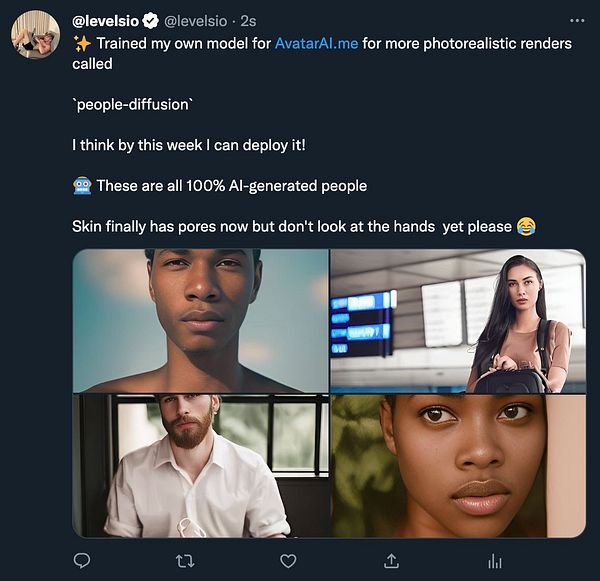The height and width of the screenshot is (581, 600).
Task: Click the verified badge next to @levelsio
Action: pos(149,20)
